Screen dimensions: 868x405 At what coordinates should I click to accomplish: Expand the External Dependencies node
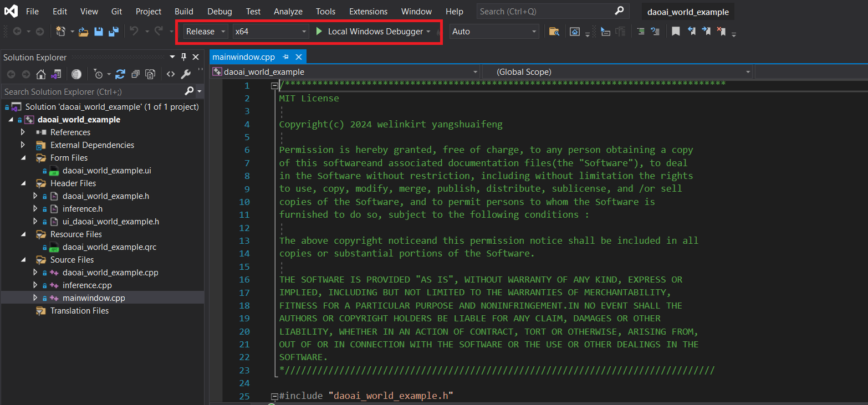[x=23, y=145]
